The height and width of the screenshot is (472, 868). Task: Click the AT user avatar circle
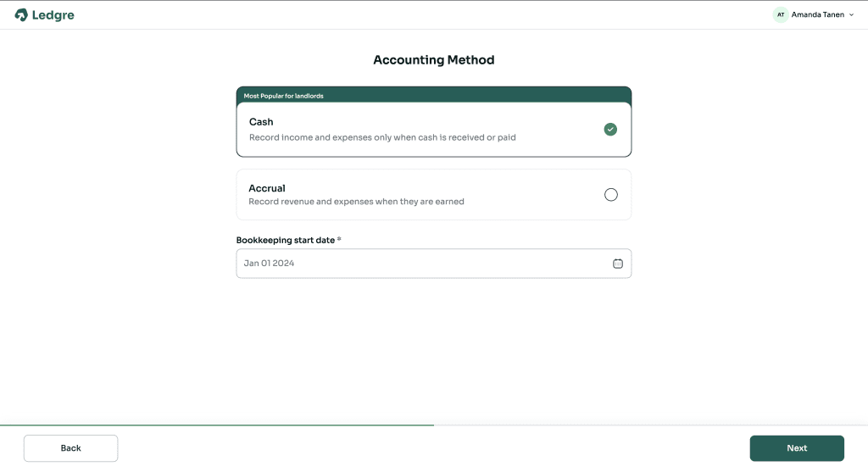tap(781, 14)
